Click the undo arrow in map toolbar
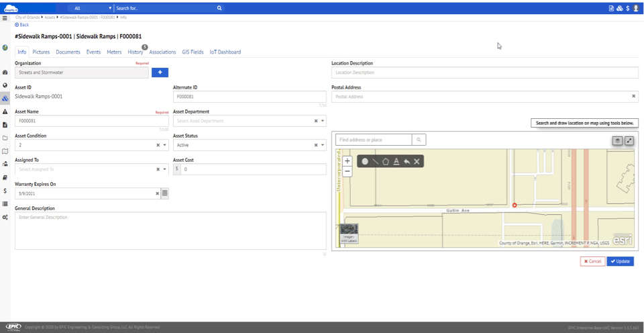Image resolution: width=644 pixels, height=333 pixels. [407, 161]
